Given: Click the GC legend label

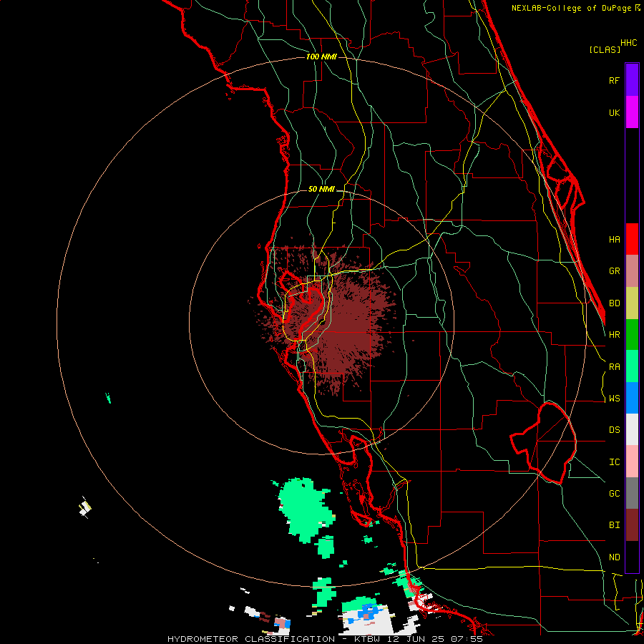Looking at the screenshot, I should tap(614, 494).
